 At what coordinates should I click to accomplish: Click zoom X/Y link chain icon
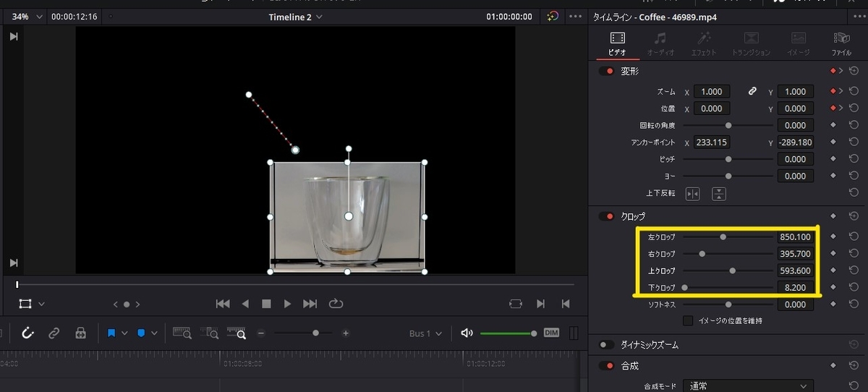point(752,92)
